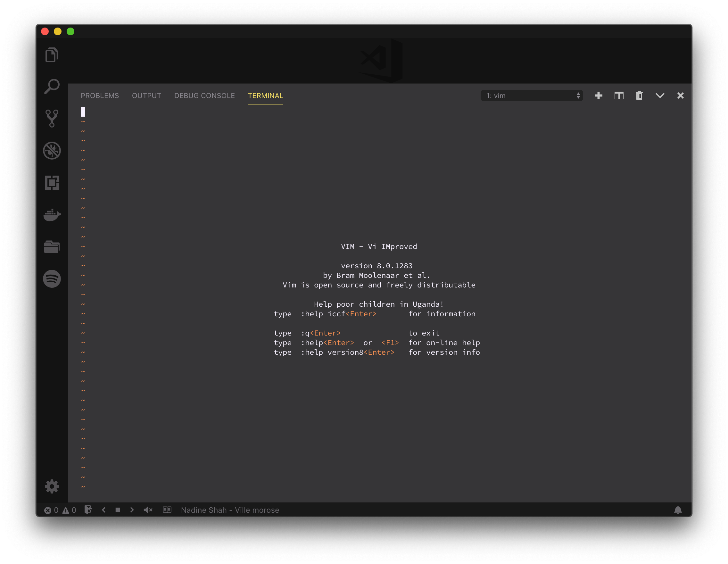Open the Spotify icon in activity bar
728x564 pixels.
[x=52, y=279]
